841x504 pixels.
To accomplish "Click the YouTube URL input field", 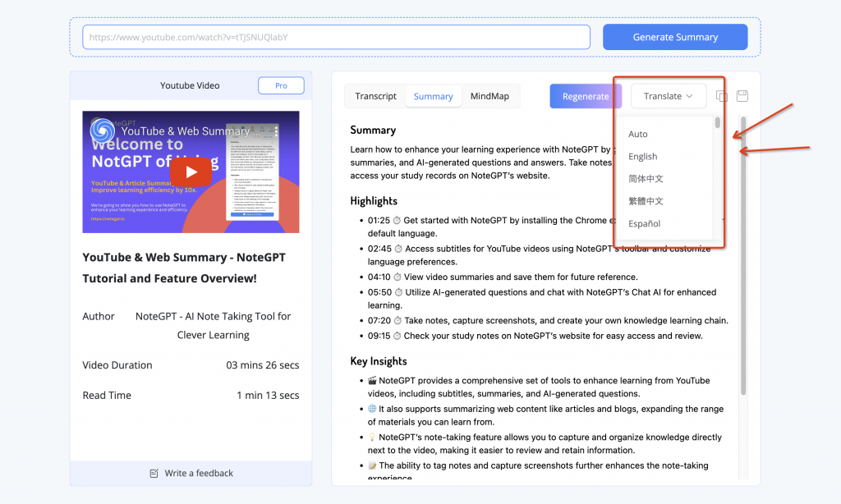I will tap(336, 37).
